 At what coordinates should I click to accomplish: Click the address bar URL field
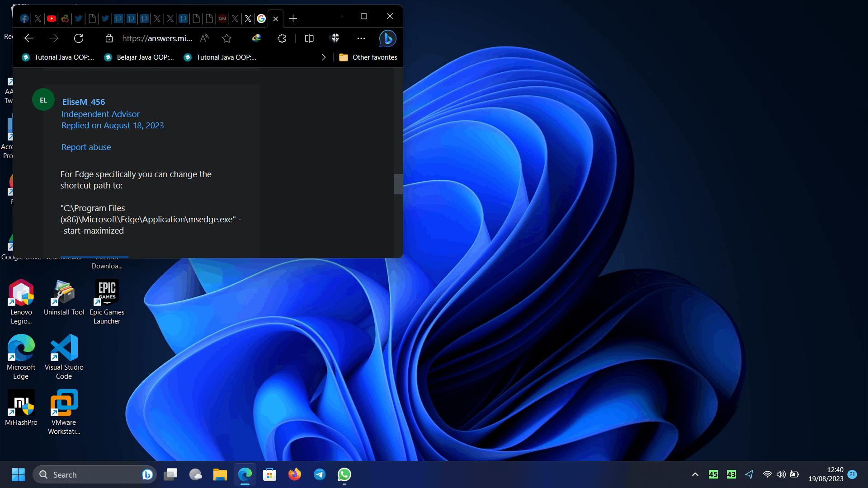tap(157, 38)
